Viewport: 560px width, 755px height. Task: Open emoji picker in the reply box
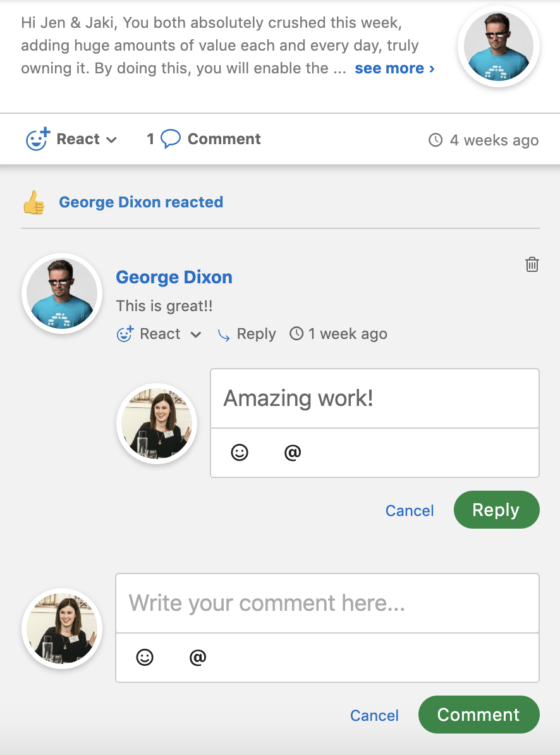pos(240,453)
